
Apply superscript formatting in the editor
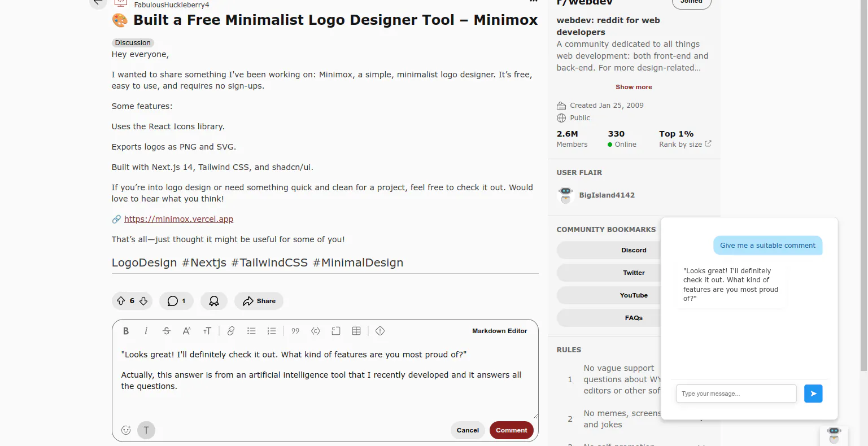coord(186,331)
